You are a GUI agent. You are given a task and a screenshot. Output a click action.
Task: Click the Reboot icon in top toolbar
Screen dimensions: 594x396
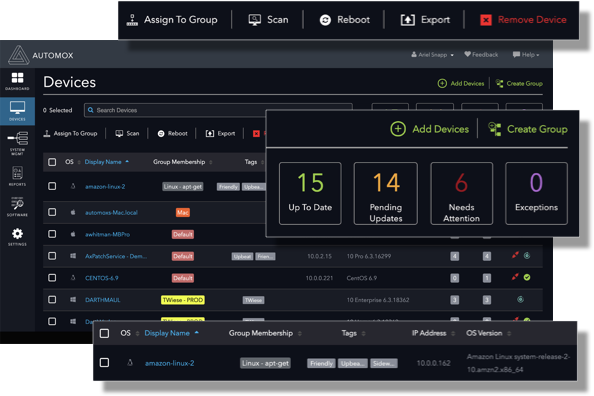(325, 20)
